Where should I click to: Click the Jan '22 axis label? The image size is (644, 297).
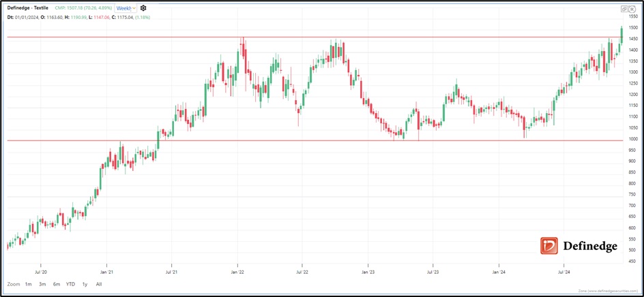point(238,272)
